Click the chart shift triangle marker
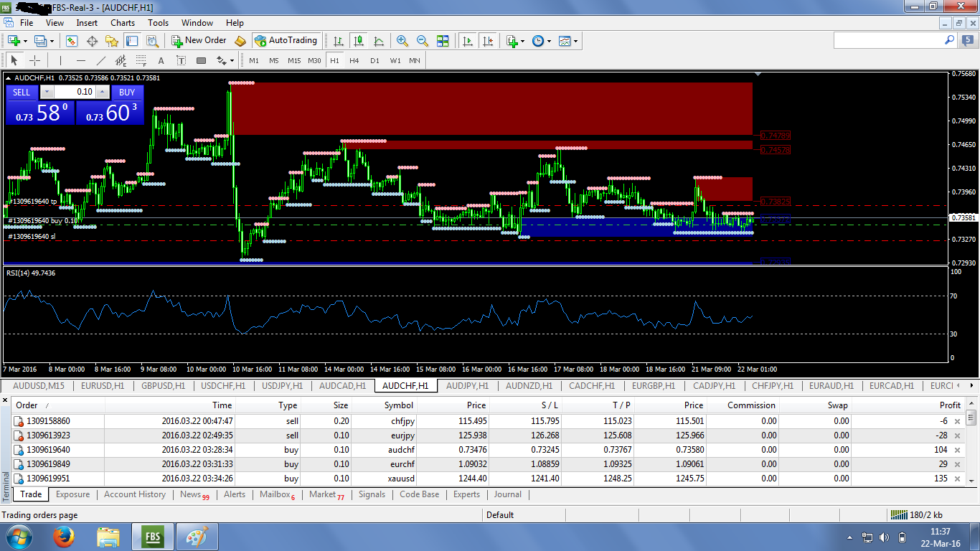Screen dimensions: 980x551 [x=758, y=74]
